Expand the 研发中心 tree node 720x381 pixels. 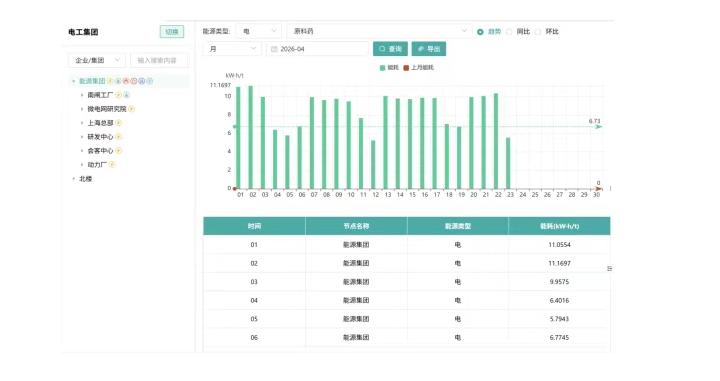coord(82,137)
